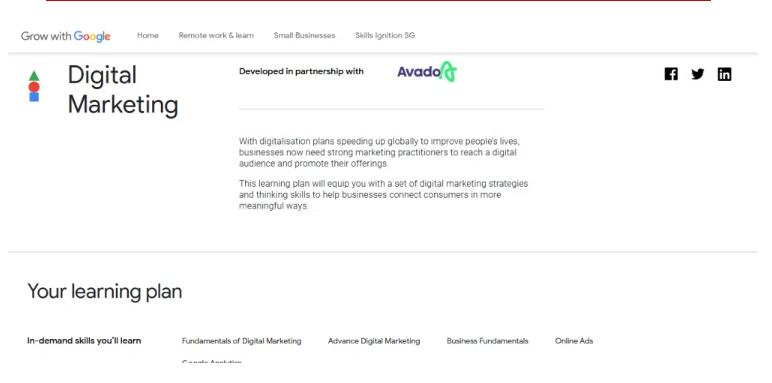The width and height of the screenshot is (772, 383).
Task: Select Online Ads skill
Action: 574,341
